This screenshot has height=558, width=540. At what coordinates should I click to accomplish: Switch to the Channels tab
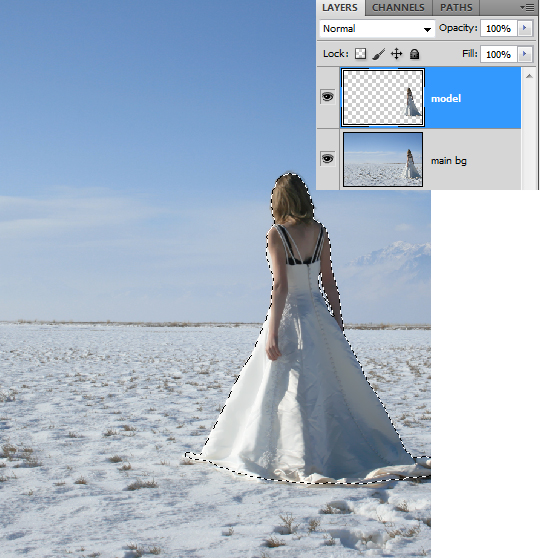pos(398,7)
